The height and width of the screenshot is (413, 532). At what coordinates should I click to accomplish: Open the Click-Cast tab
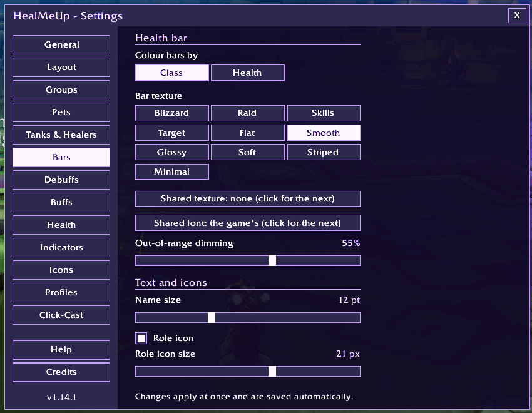point(61,315)
